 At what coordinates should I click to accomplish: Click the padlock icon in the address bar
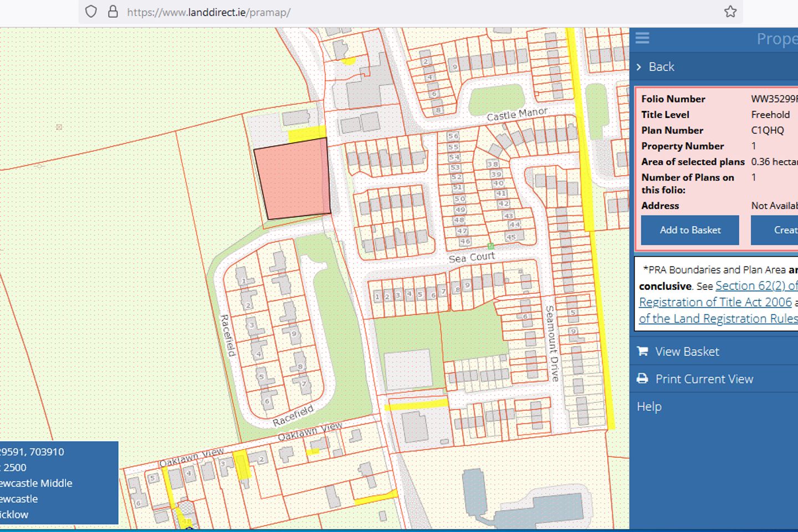click(x=114, y=11)
